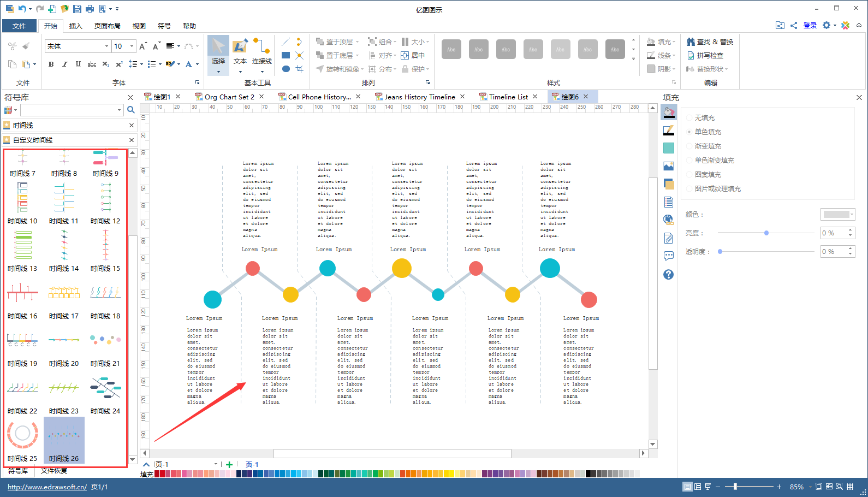Switch to the 插入 ribbon tab
This screenshot has height=497, width=868.
pyautogui.click(x=76, y=26)
